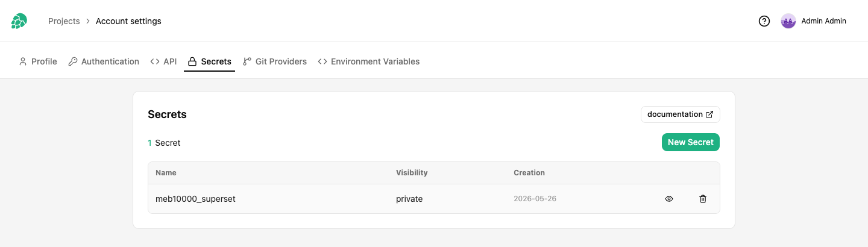Create a secret with New Secret button

pos(691,142)
